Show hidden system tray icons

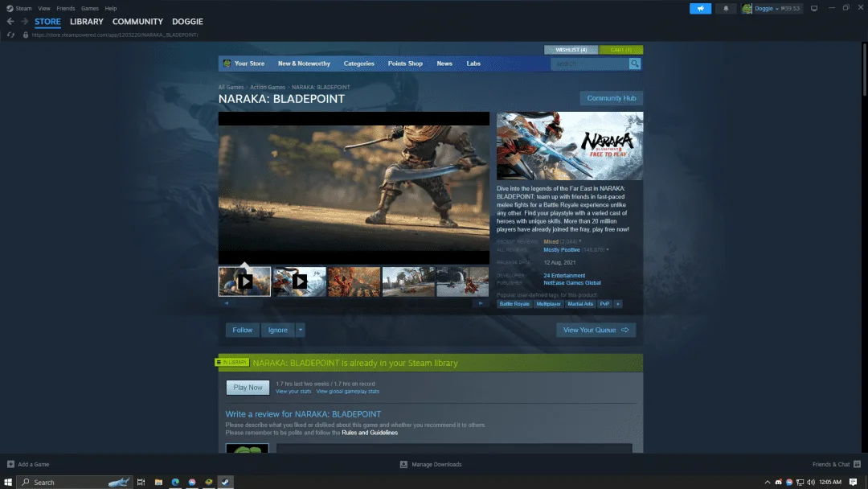pos(768,483)
